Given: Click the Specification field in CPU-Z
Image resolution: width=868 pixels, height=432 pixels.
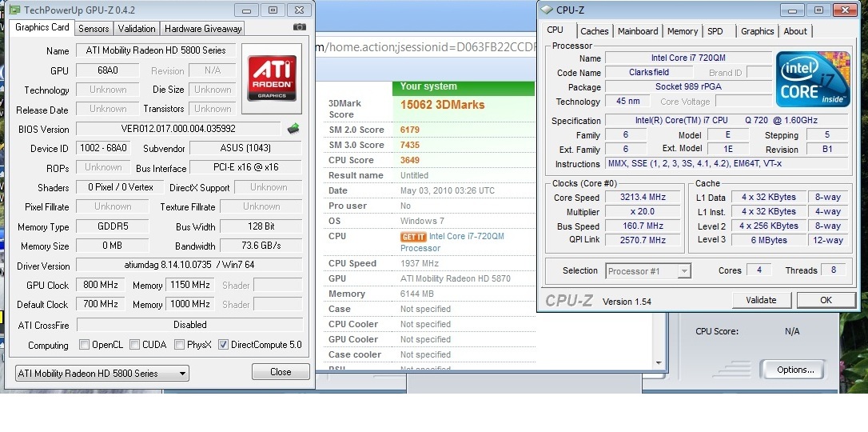Looking at the screenshot, I should (x=727, y=121).
